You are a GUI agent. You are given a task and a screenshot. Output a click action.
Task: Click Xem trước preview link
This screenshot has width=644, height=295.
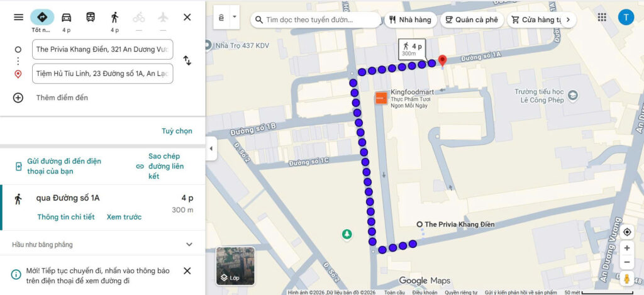(124, 217)
